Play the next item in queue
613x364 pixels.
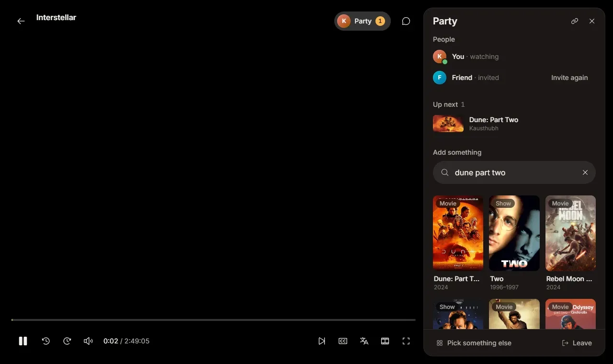point(322,341)
